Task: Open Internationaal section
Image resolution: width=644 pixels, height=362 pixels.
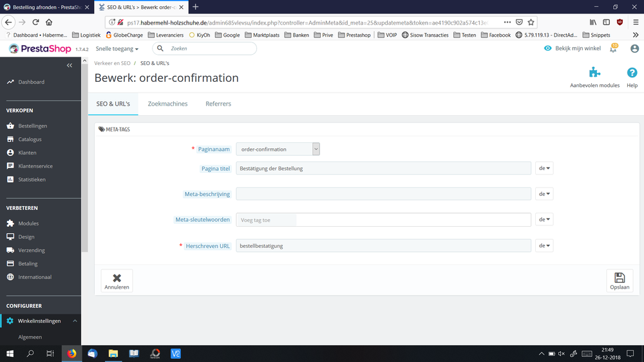Action: coord(35,277)
